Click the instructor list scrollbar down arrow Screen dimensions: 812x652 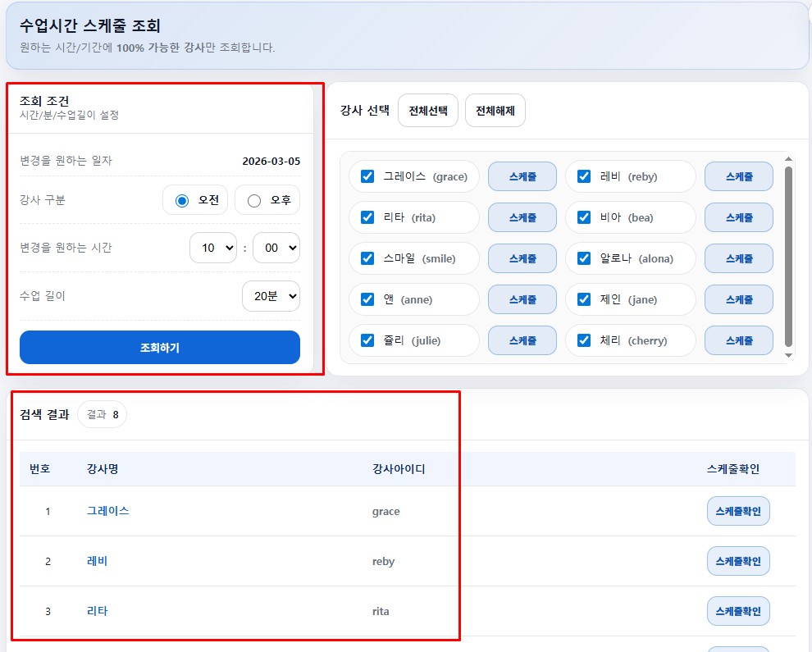click(x=789, y=356)
